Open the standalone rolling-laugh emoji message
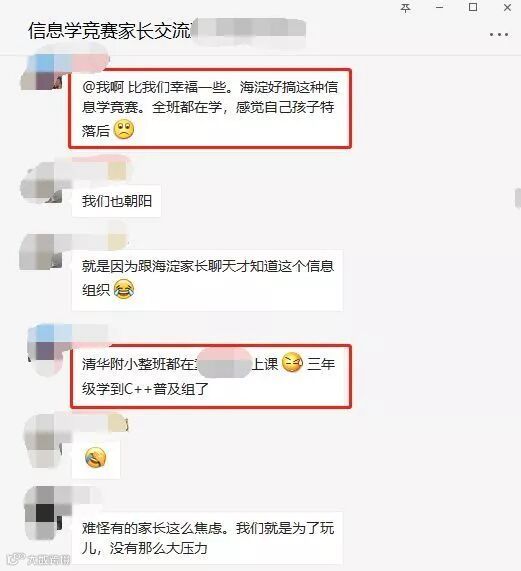This screenshot has width=521, height=571. pos(96,458)
